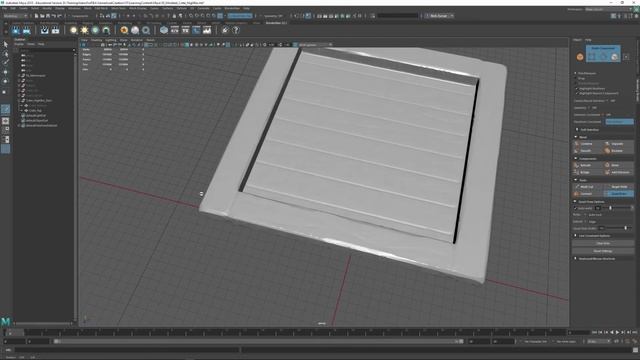Click the Extrude components button
This screenshot has width=640, height=360.
pyautogui.click(x=588, y=165)
